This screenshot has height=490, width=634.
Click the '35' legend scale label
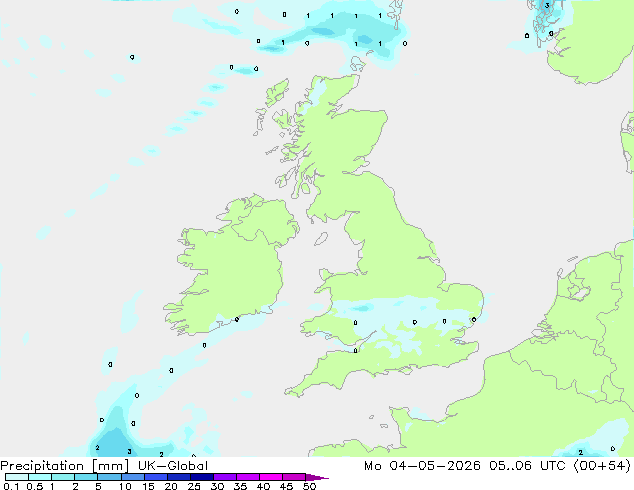[x=240, y=486]
